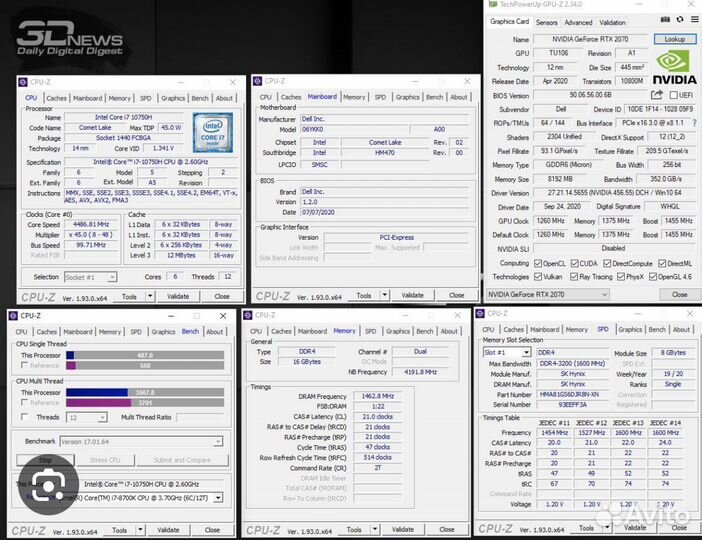Viewport: 702px width, 540px height.
Task: Open Graphics tab in the Mainboard window
Action: coord(407,97)
